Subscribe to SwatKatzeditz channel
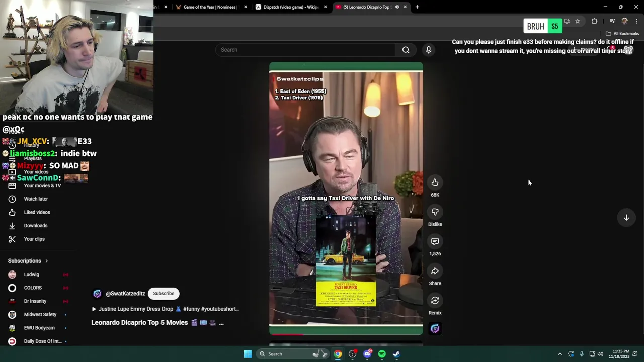644x362 pixels. coord(164,294)
